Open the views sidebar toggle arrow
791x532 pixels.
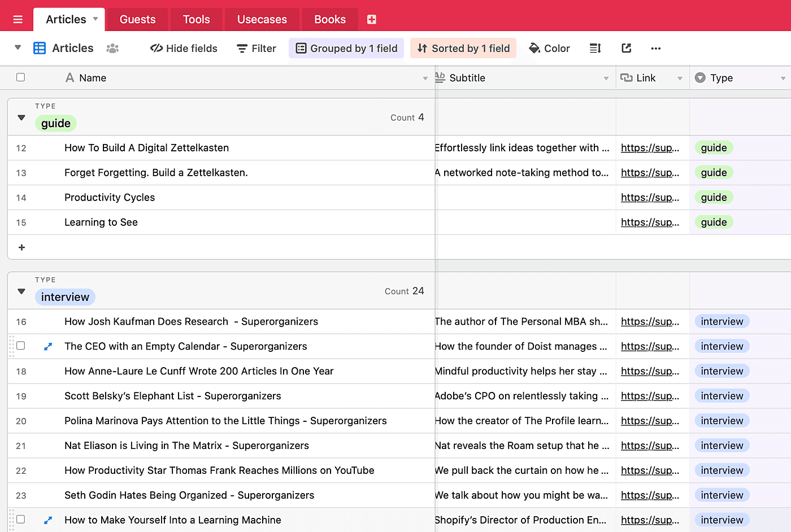pos(18,47)
